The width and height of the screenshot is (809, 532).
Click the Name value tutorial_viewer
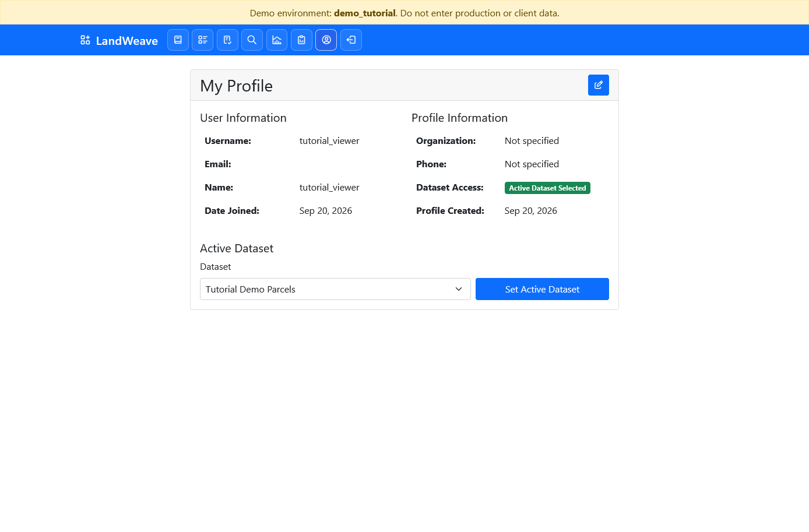(x=329, y=188)
